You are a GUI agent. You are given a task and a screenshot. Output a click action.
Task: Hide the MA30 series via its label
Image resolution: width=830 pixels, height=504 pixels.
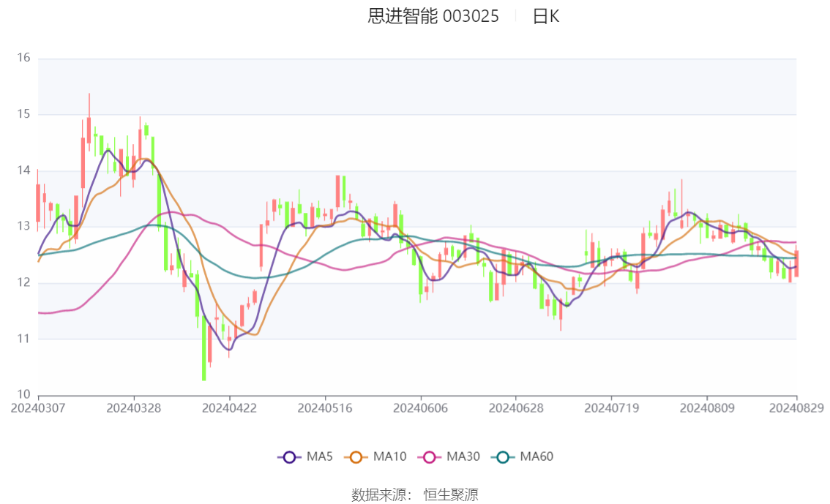tap(463, 456)
